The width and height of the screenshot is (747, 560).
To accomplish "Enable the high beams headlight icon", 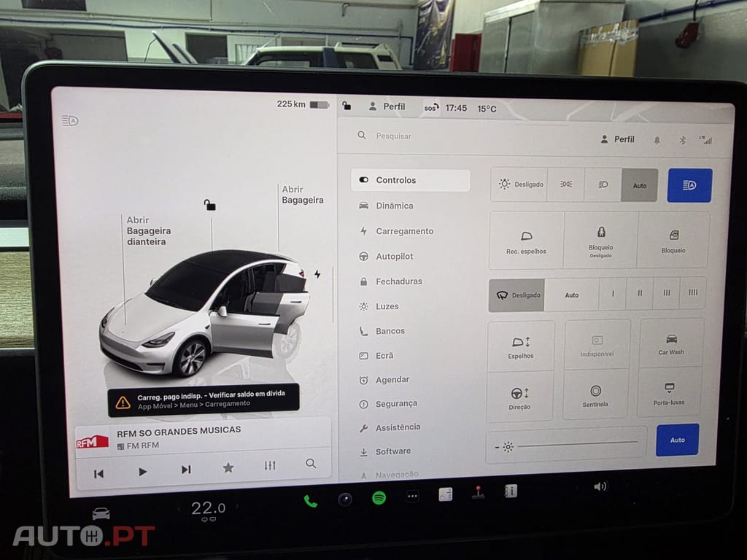I will [x=689, y=185].
